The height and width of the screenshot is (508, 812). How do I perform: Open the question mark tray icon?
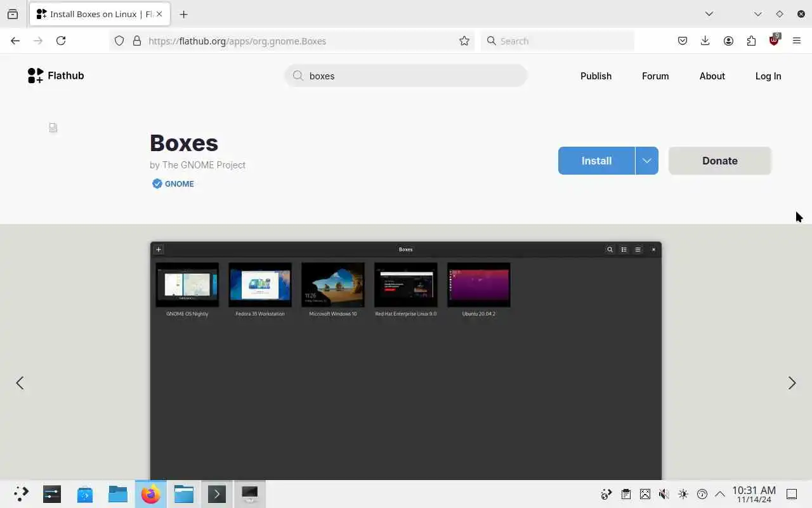pyautogui.click(x=702, y=494)
